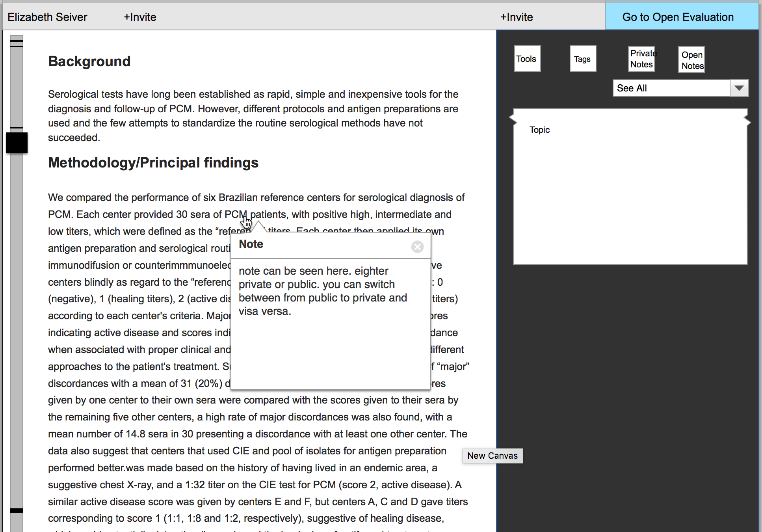Click the text "suggestive chest X-ray"
The image size is (762, 532).
(x=100, y=485)
